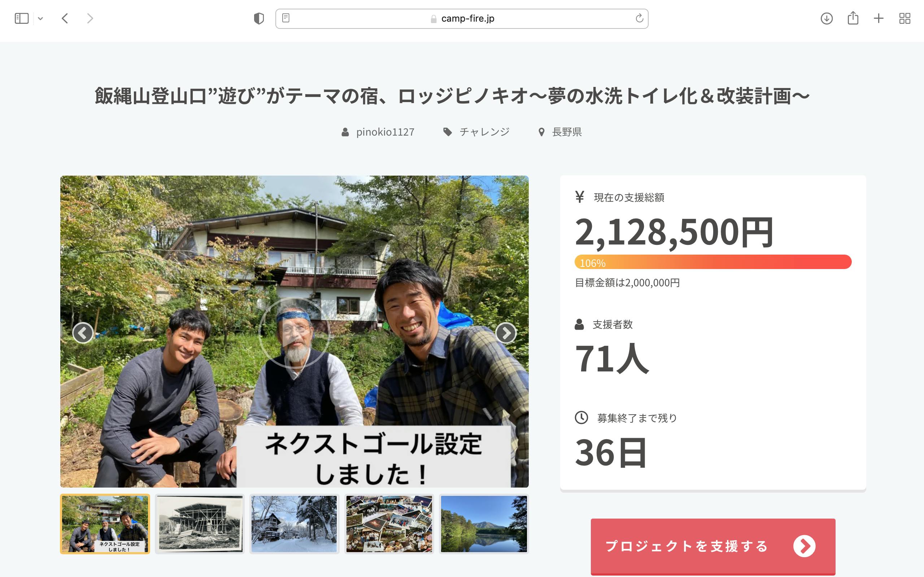
Task: Open the pinokio1127 owner profile link
Action: [384, 132]
